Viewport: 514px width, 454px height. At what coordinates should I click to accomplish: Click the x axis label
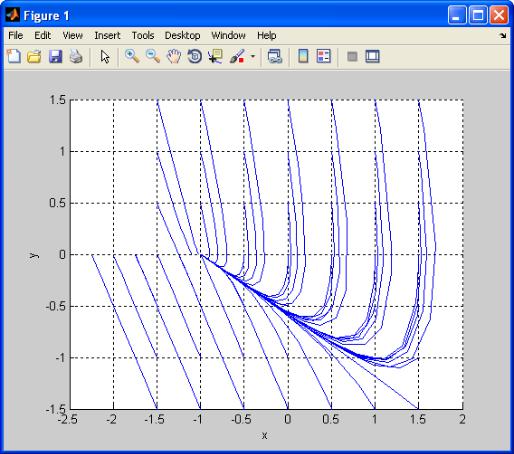pos(264,435)
